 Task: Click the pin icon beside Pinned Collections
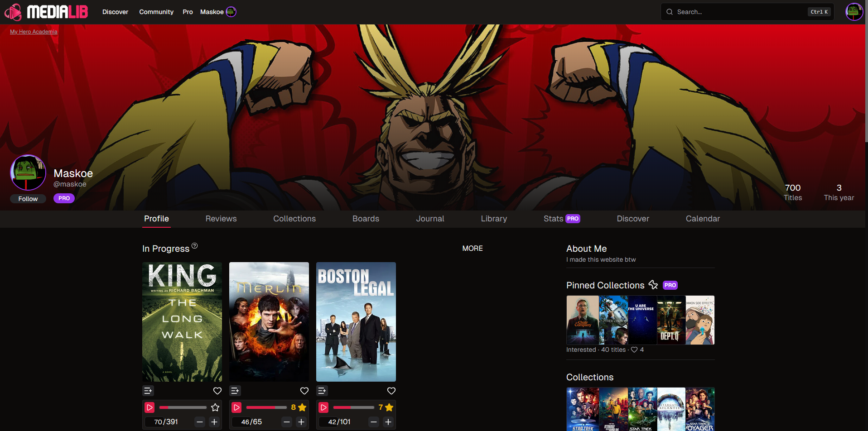tap(653, 285)
